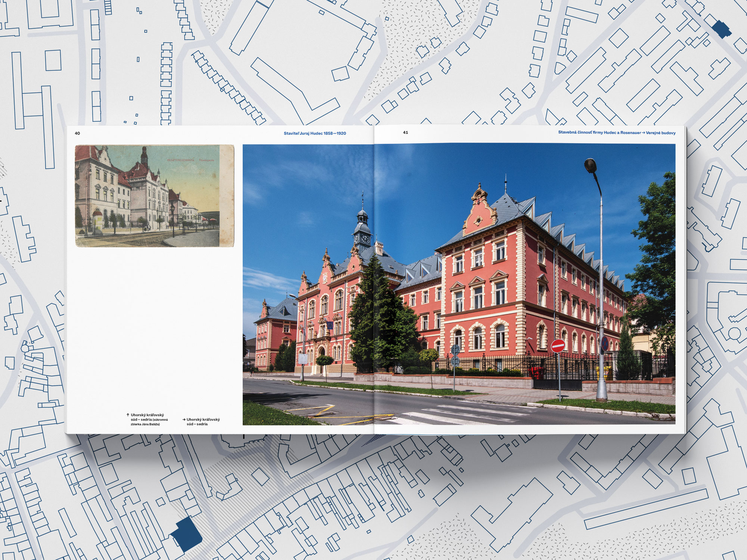Click page number 40
Image resolution: width=747 pixels, height=560 pixels.
click(x=77, y=133)
